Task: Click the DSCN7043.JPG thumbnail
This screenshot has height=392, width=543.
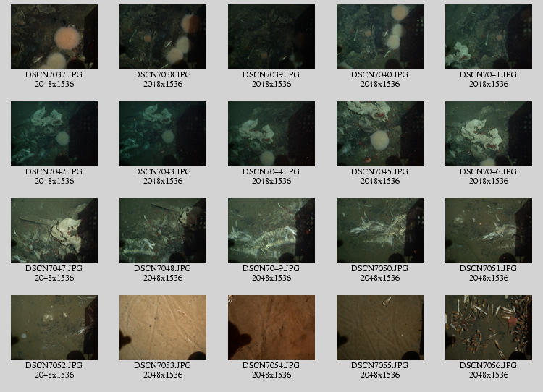Action: [163, 134]
